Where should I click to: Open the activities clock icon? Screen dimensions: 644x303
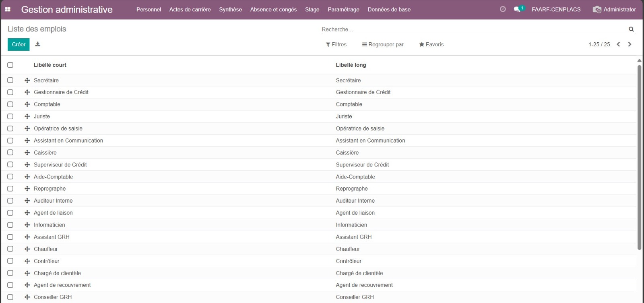click(x=503, y=9)
